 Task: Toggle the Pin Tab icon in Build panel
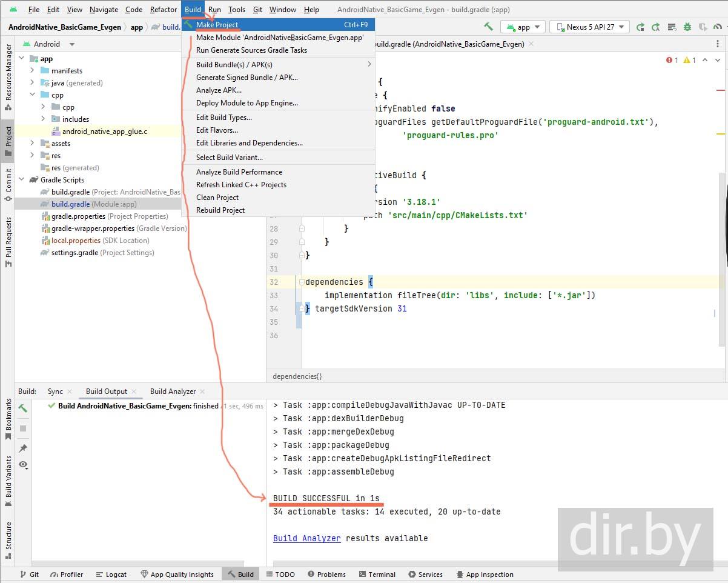(x=23, y=448)
